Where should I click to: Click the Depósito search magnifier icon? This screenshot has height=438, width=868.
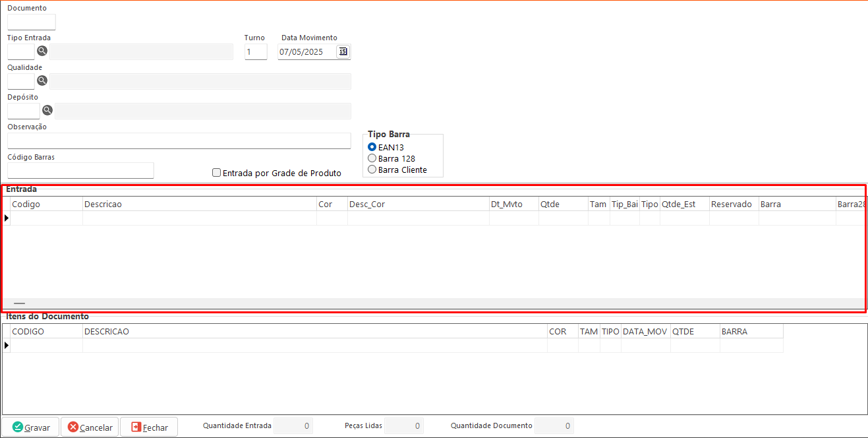[x=47, y=110]
